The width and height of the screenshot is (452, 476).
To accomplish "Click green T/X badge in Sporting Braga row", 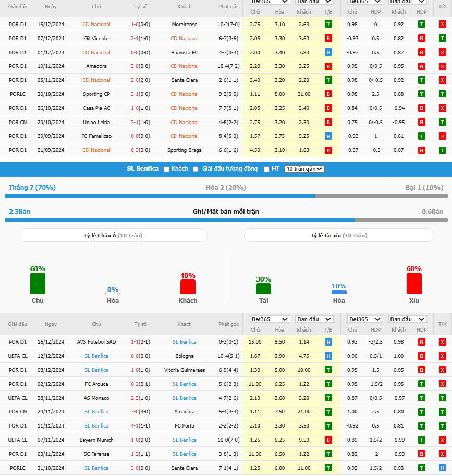I will point(442,150).
